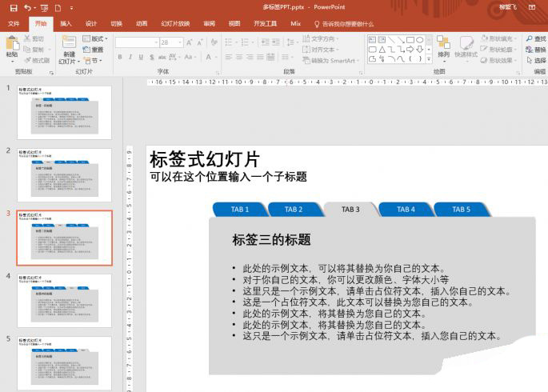Click the Paste (粘贴) clipboard icon
548x392 pixels.
(11, 45)
